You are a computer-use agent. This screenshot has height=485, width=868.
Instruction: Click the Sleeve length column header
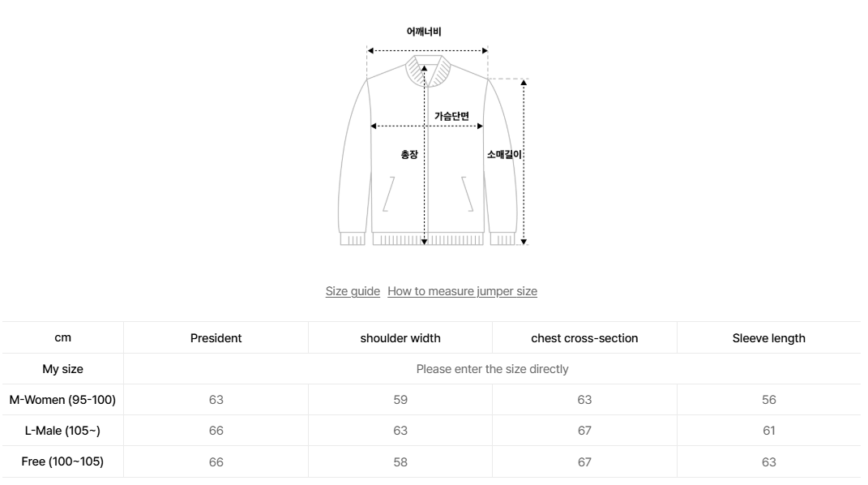[x=768, y=338]
